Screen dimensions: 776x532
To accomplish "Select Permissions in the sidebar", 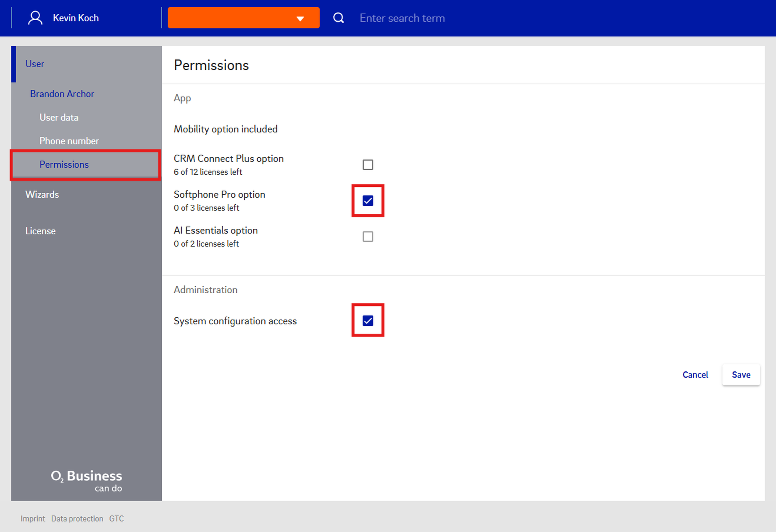I will pyautogui.click(x=64, y=165).
